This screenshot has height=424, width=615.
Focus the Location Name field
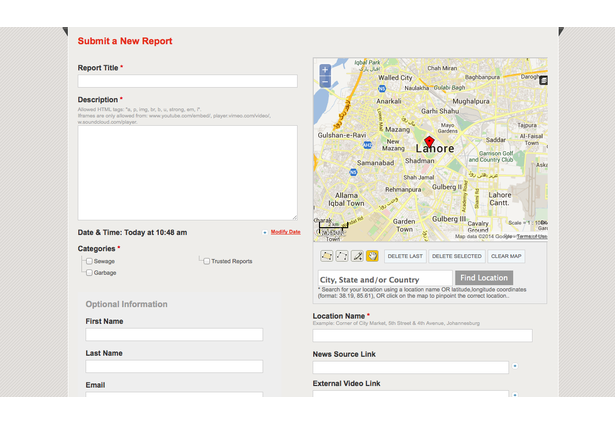[x=422, y=336]
